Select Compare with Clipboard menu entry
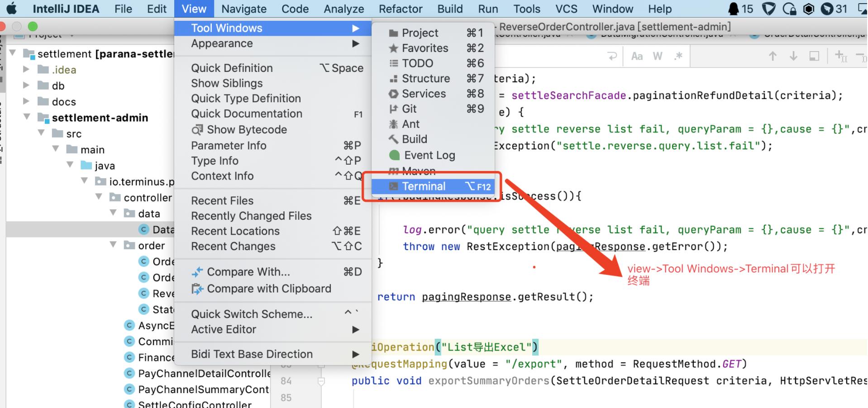868x408 pixels. [273, 289]
